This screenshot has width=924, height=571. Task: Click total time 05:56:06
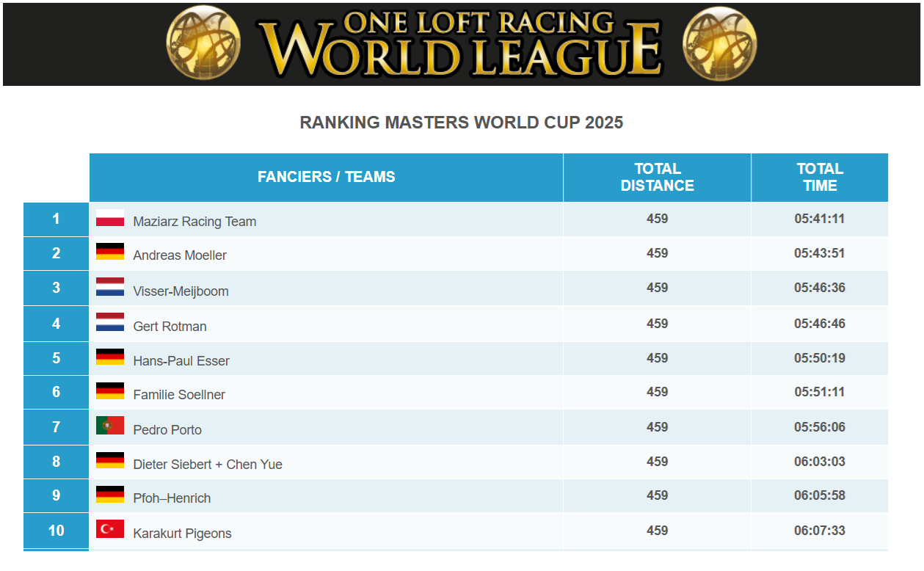[820, 427]
